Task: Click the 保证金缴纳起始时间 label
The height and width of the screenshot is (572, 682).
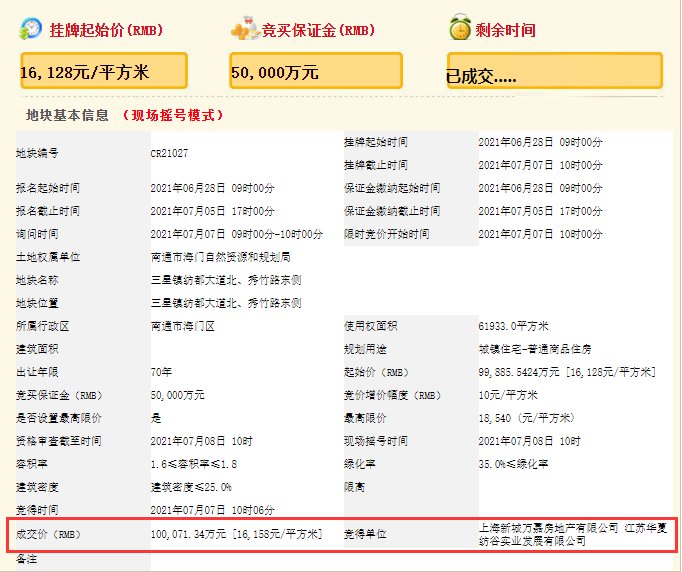Action: coord(392,188)
